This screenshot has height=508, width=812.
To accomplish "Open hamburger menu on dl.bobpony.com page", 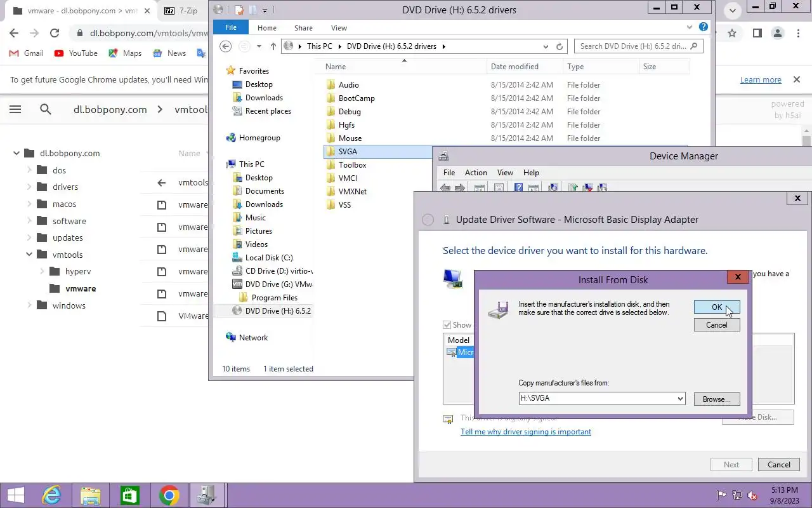I will point(15,109).
